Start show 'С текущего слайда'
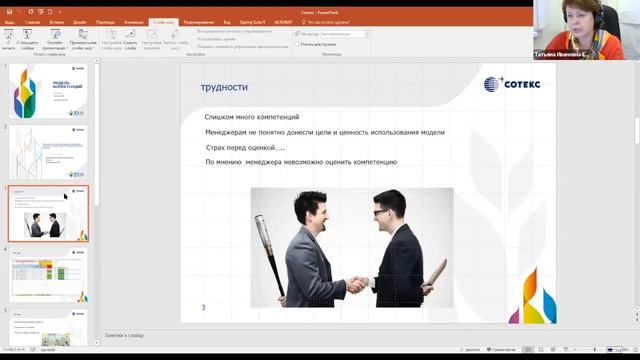 27,40
